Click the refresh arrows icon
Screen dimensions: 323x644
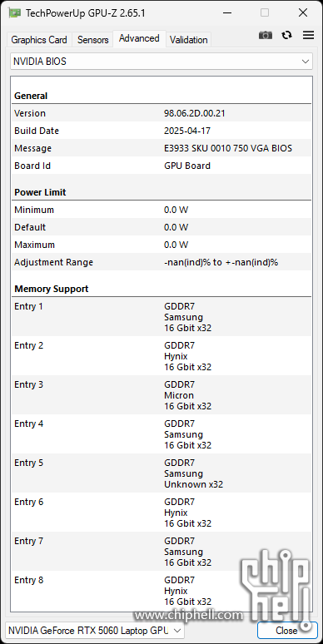click(287, 35)
